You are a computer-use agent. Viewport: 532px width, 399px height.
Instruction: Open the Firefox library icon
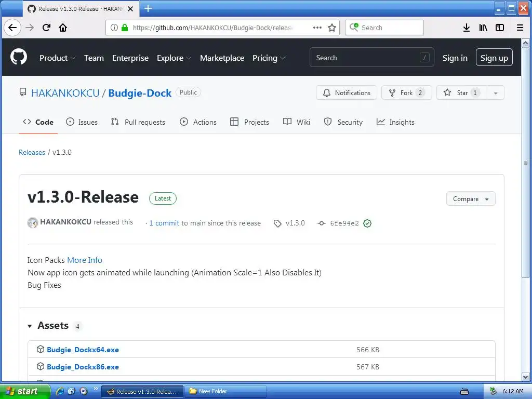[483, 28]
